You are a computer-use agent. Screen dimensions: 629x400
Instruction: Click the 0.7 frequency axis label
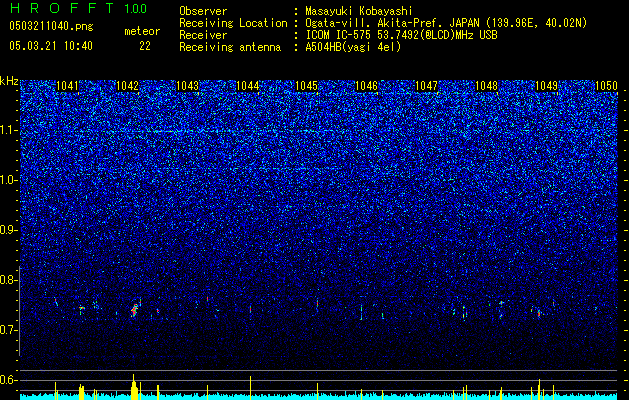9,330
